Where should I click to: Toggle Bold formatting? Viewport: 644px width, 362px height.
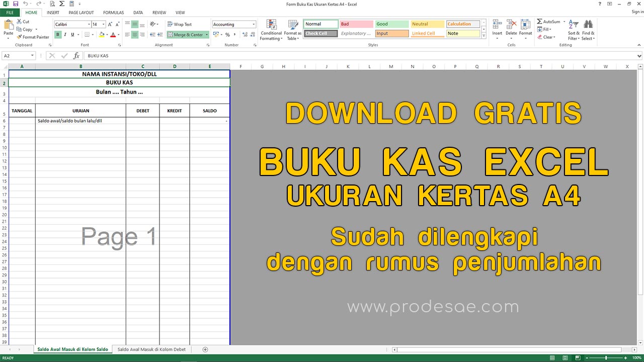[58, 35]
